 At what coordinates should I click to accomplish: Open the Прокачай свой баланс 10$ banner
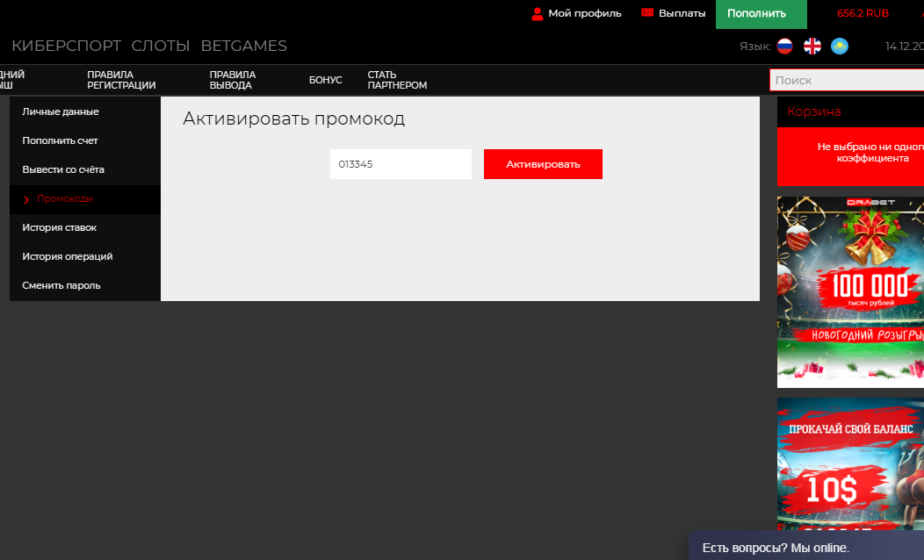coord(850,464)
